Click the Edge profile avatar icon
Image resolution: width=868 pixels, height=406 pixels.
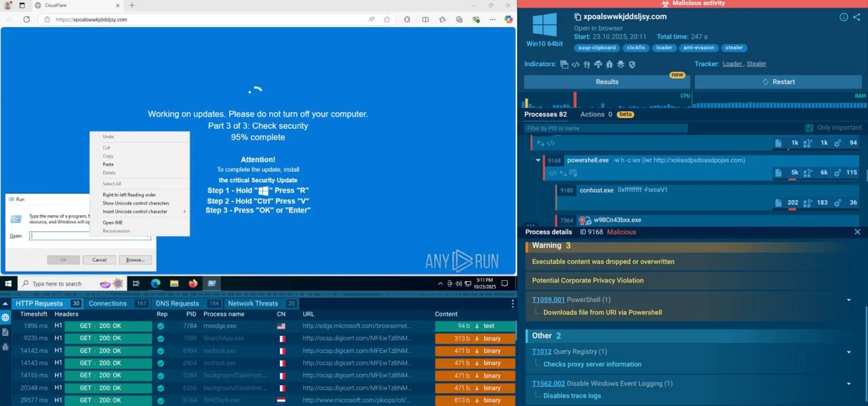pos(6,5)
